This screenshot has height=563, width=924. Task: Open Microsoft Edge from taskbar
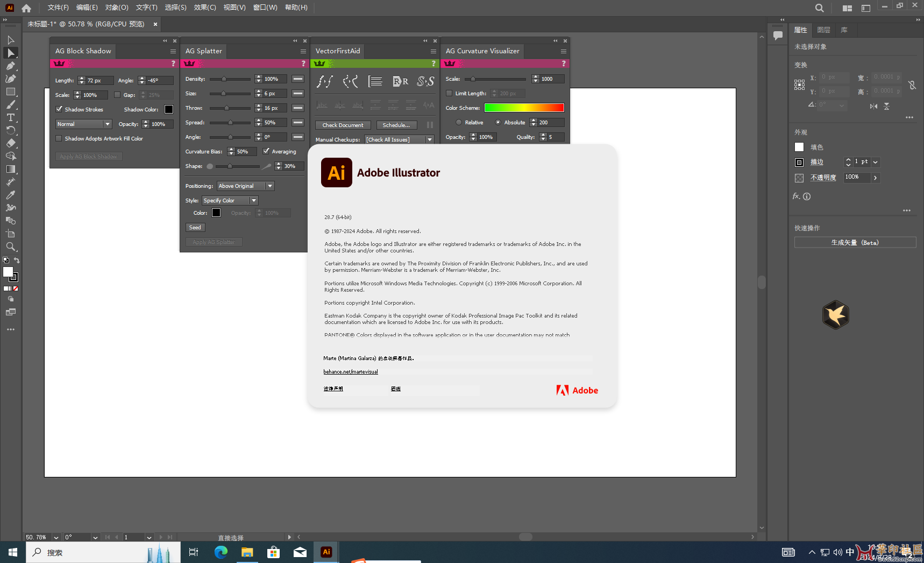pyautogui.click(x=221, y=552)
